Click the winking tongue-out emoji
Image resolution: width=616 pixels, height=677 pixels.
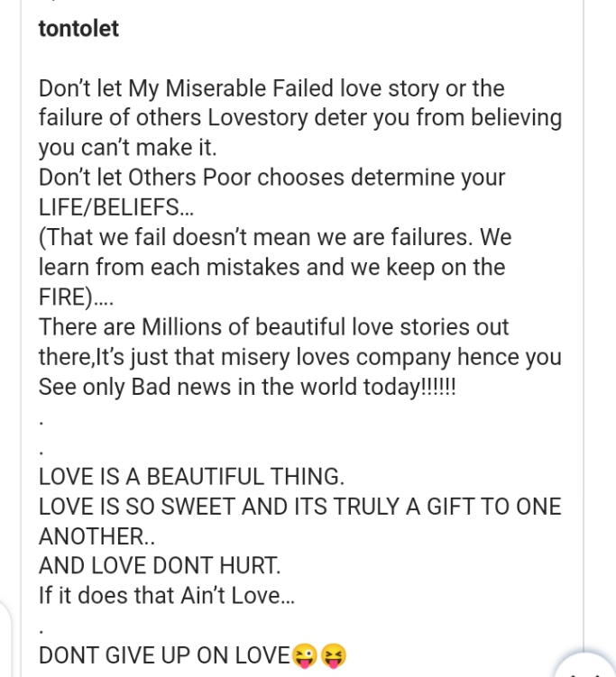tap(305, 655)
